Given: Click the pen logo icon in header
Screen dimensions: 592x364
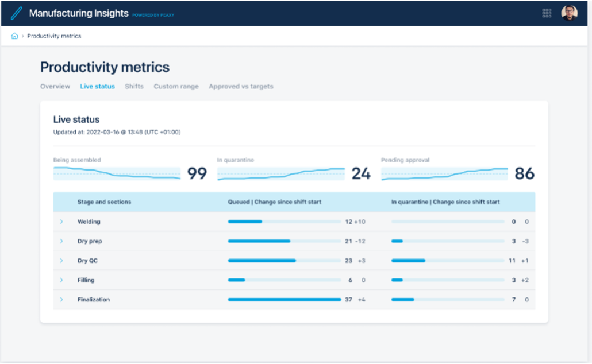Looking at the screenshot, I should (16, 13).
